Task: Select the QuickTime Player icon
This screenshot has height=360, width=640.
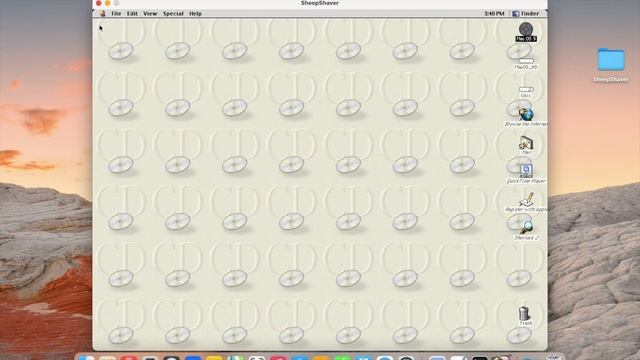Action: point(526,171)
